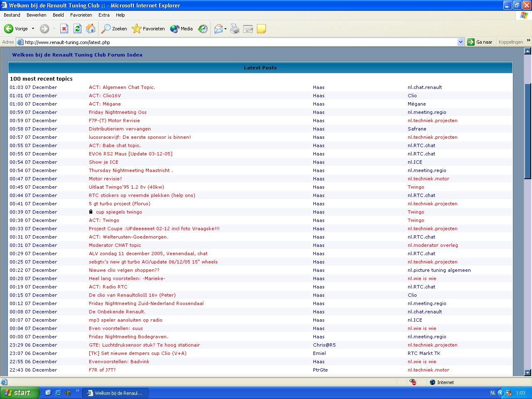Open the Windows start menu

[x=20, y=393]
